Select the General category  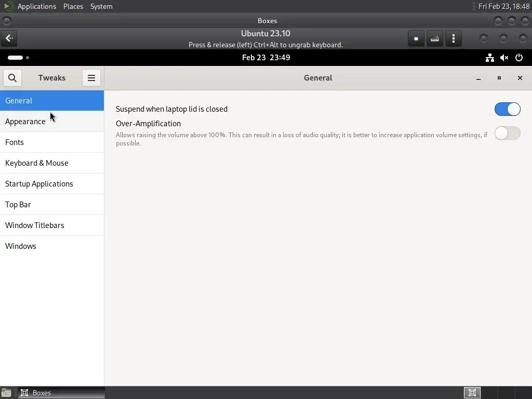tap(52, 100)
